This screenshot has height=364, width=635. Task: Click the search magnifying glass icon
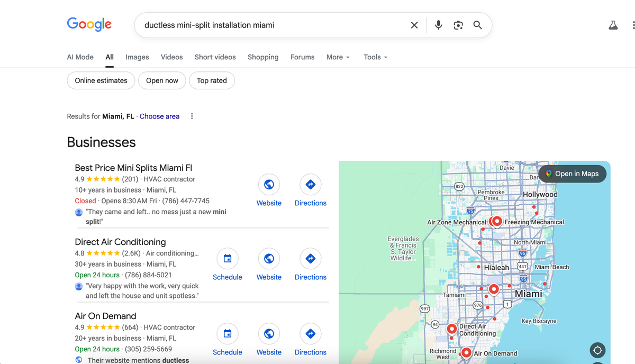pyautogui.click(x=477, y=24)
